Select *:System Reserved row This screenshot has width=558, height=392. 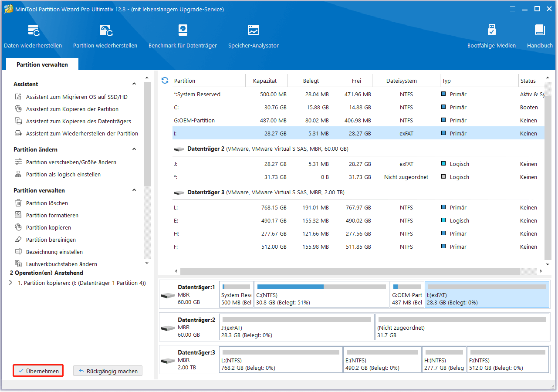click(358, 95)
